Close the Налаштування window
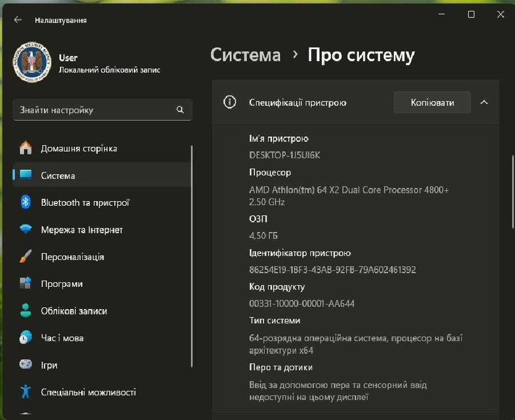The image size is (515, 420). [x=500, y=14]
